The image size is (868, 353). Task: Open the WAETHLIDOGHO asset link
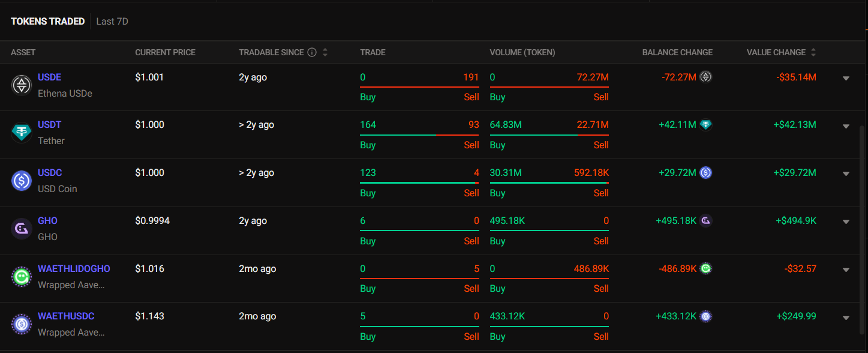click(x=74, y=268)
